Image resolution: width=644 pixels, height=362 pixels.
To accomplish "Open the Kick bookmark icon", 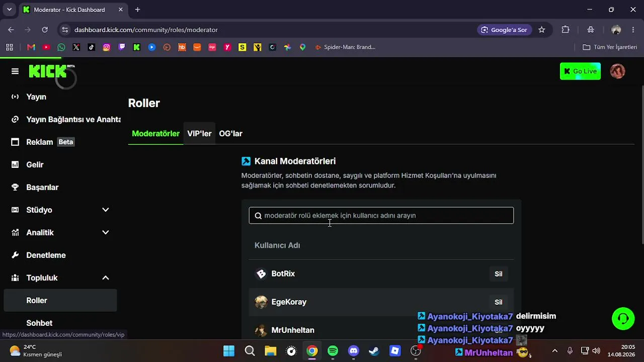I will [137, 47].
